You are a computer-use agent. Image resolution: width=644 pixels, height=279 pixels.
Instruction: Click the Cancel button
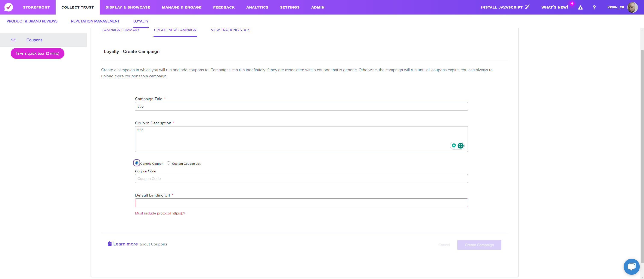point(444,245)
